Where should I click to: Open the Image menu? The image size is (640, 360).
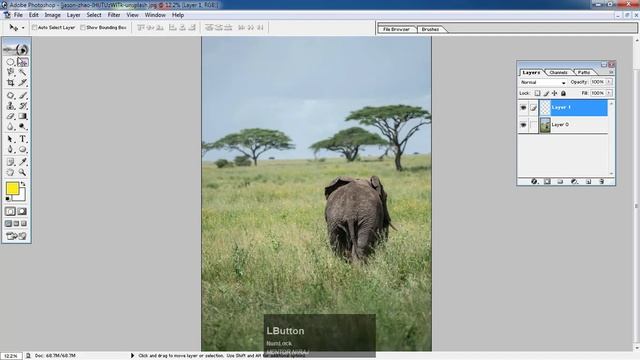coord(52,15)
